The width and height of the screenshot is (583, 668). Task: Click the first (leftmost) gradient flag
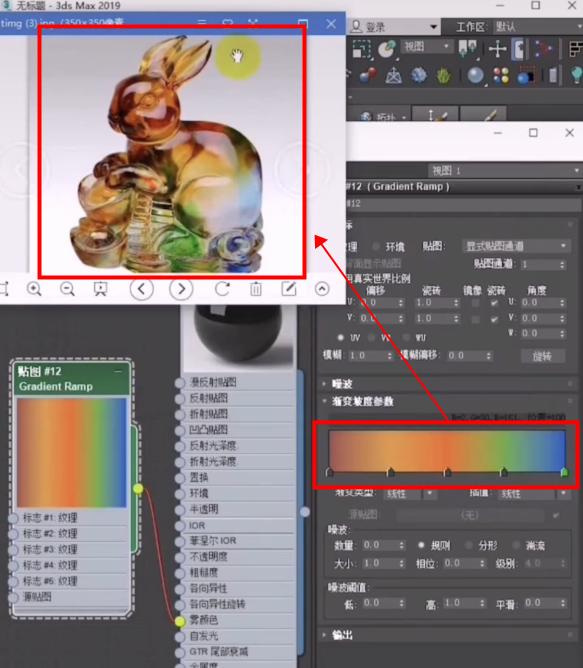coord(329,472)
